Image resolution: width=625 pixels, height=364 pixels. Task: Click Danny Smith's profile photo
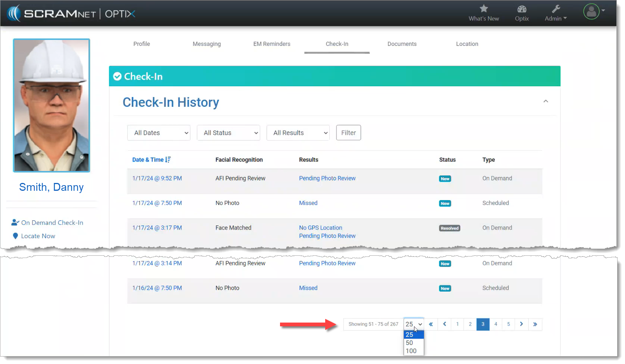pyautogui.click(x=52, y=105)
